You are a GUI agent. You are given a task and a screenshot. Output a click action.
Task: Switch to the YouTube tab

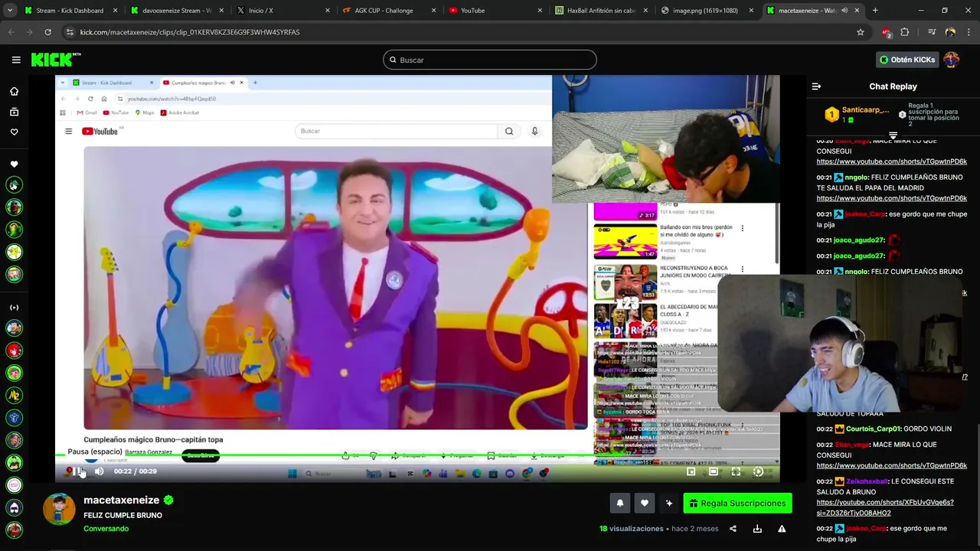(494, 11)
